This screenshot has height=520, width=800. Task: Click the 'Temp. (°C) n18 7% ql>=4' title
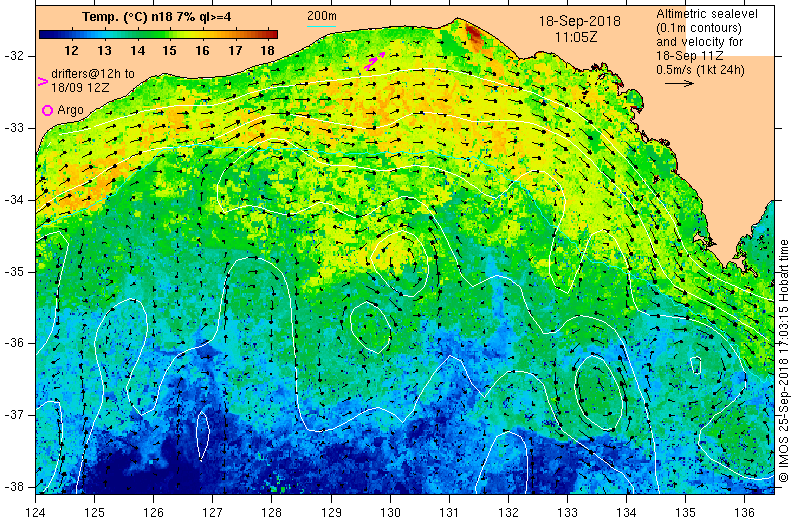[x=157, y=17]
